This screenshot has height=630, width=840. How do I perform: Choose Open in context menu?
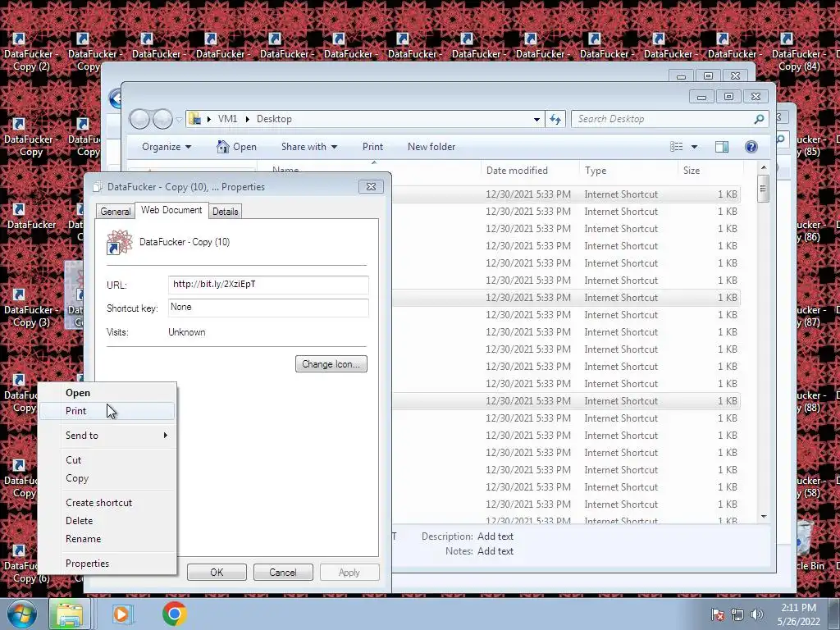coord(107,393)
